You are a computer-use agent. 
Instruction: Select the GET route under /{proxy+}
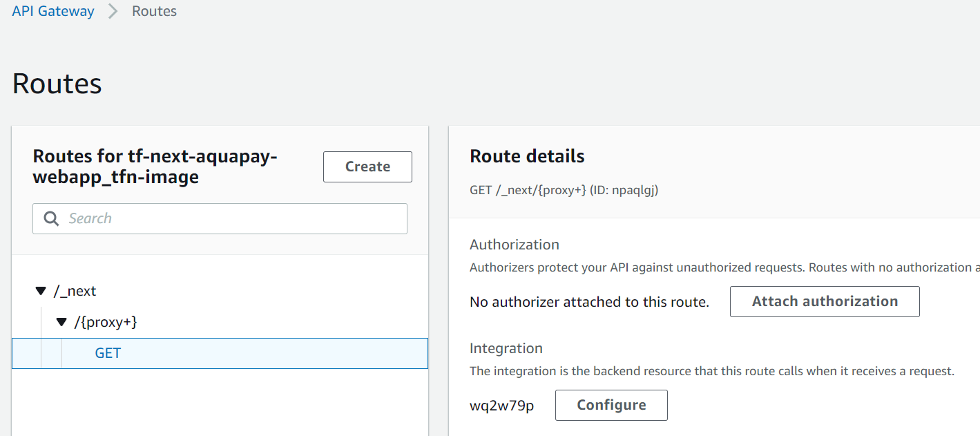(x=108, y=353)
